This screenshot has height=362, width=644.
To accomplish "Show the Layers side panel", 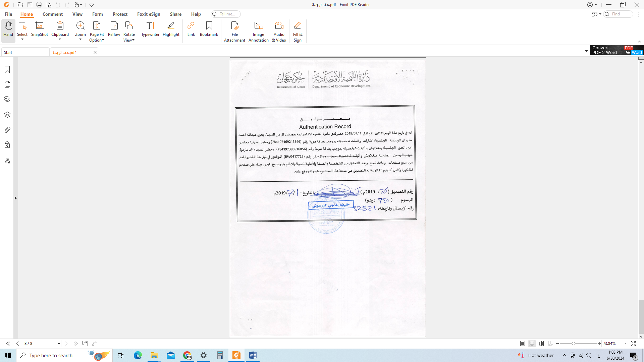I will pyautogui.click(x=7, y=115).
